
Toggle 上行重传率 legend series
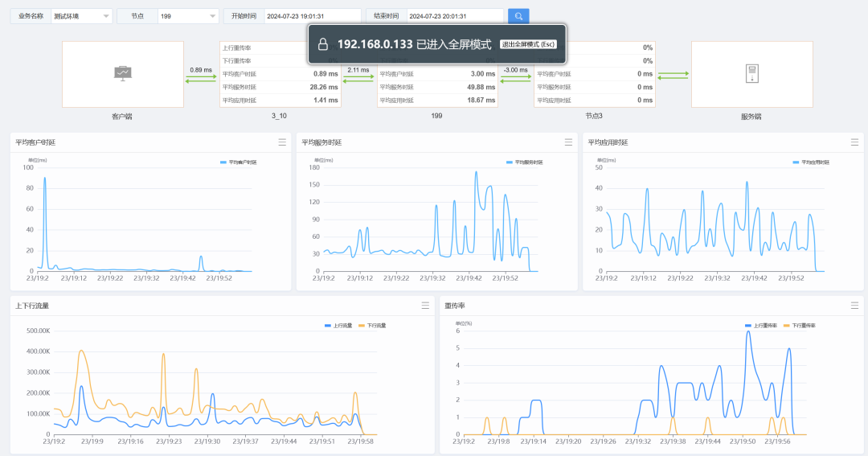click(761, 325)
